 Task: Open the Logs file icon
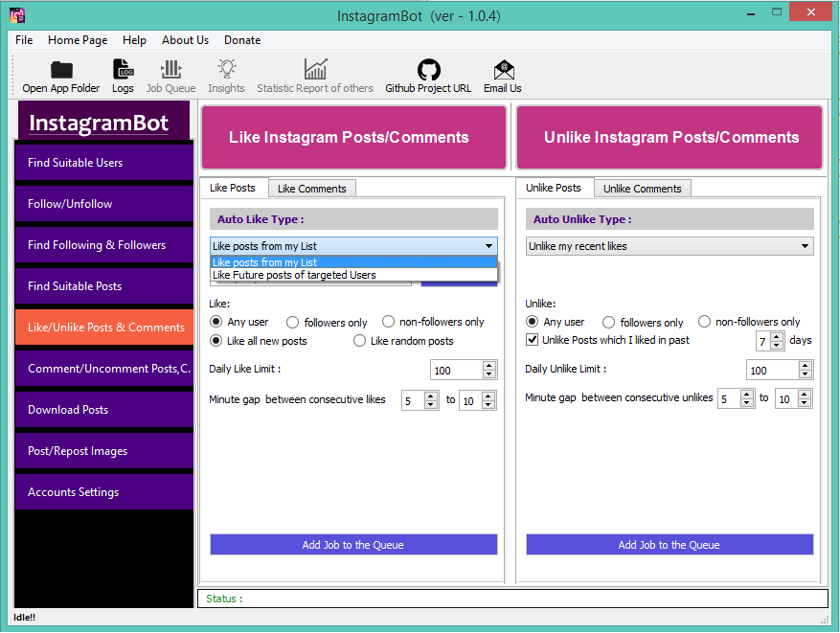tap(123, 69)
